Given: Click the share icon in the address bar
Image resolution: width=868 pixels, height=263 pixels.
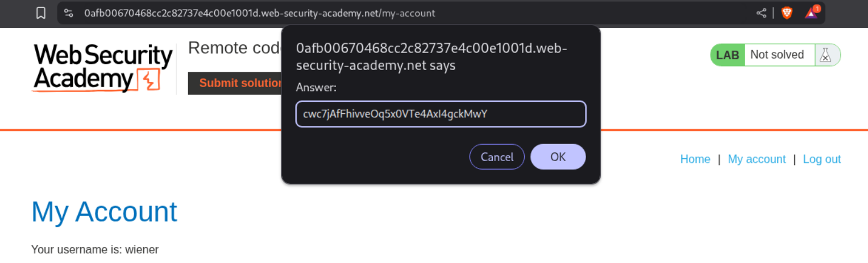Looking at the screenshot, I should coord(761,13).
